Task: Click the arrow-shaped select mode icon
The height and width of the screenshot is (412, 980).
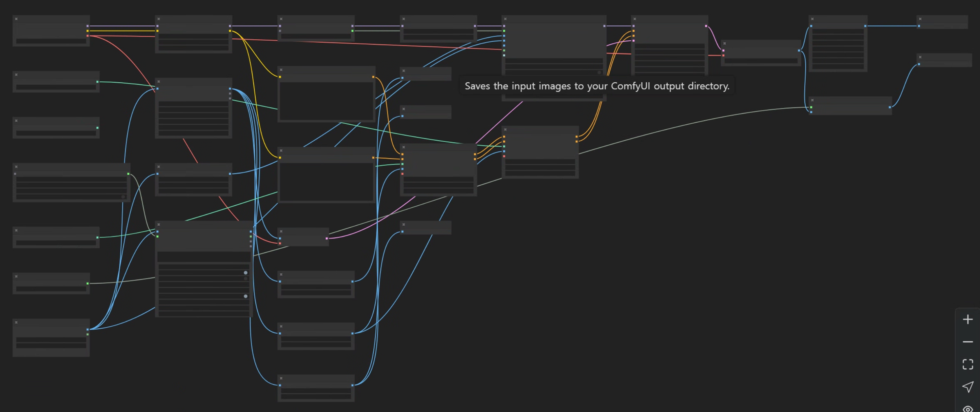Action: click(967, 387)
